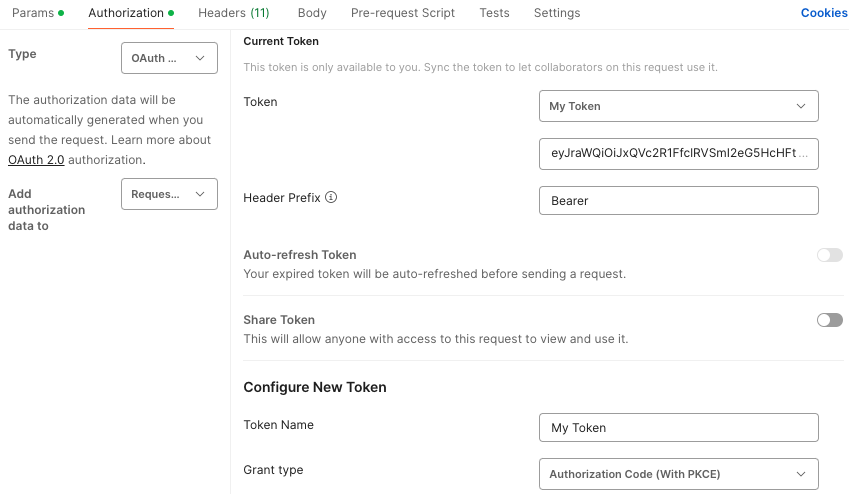Open the Settings tab
The height and width of the screenshot is (494, 849).
click(x=557, y=13)
